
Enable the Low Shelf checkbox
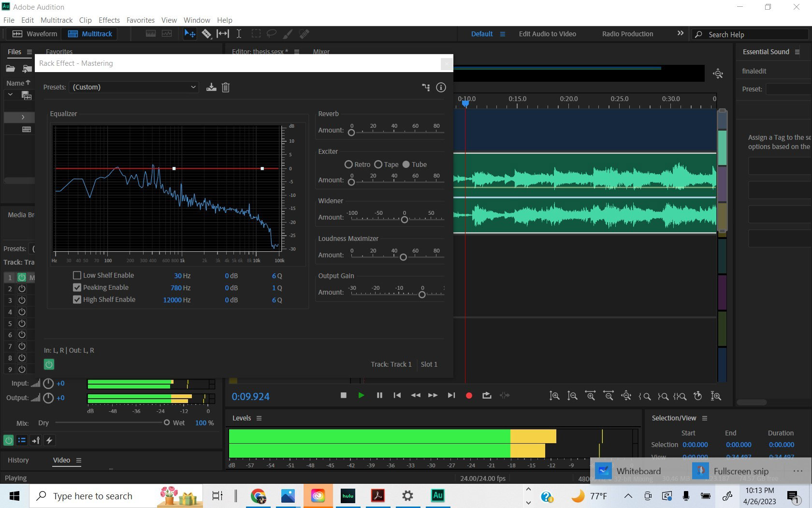coord(77,275)
